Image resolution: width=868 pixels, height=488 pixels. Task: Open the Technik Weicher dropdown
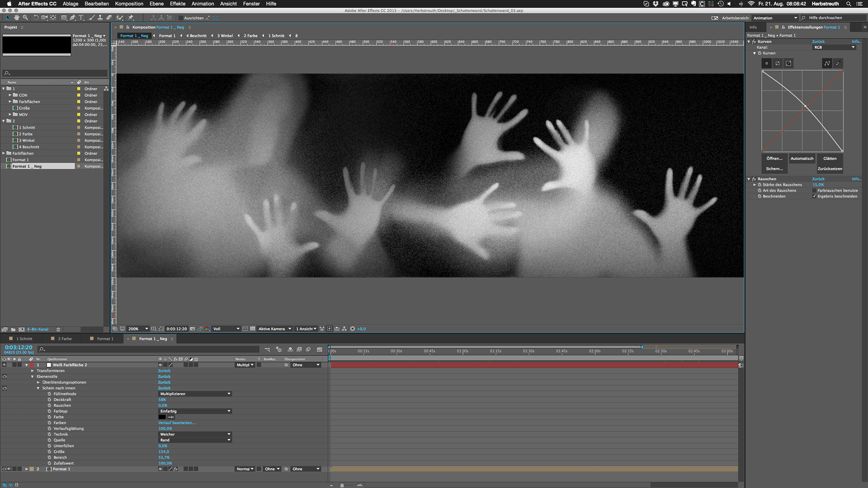[195, 434]
